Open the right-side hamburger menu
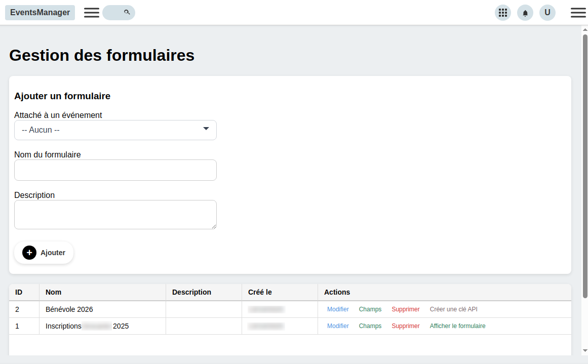This screenshot has height=364, width=588. pyautogui.click(x=578, y=13)
